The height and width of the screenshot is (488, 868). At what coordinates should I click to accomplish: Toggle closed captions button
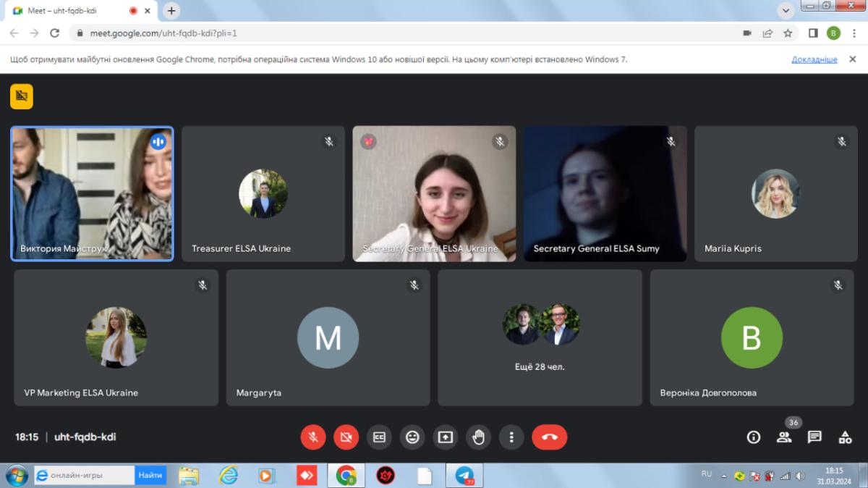coord(379,437)
